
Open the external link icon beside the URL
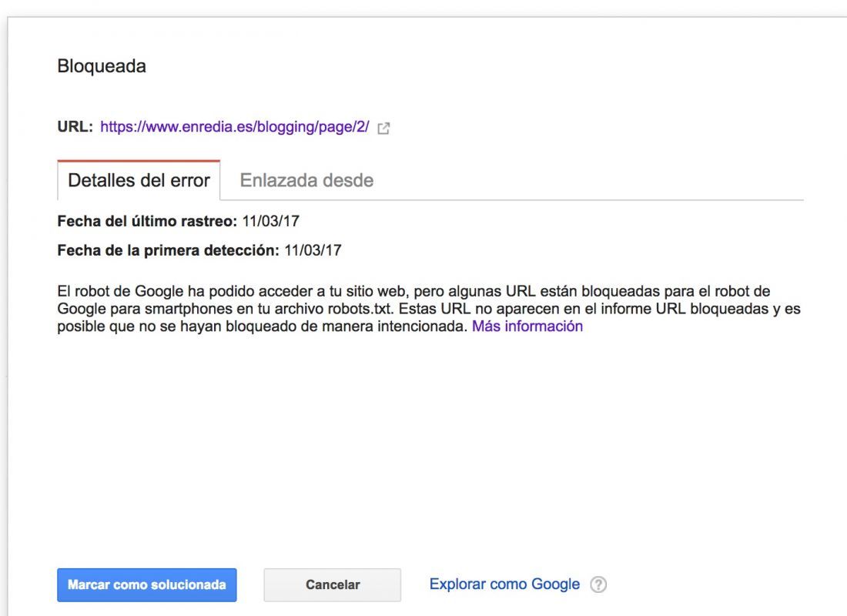point(383,128)
